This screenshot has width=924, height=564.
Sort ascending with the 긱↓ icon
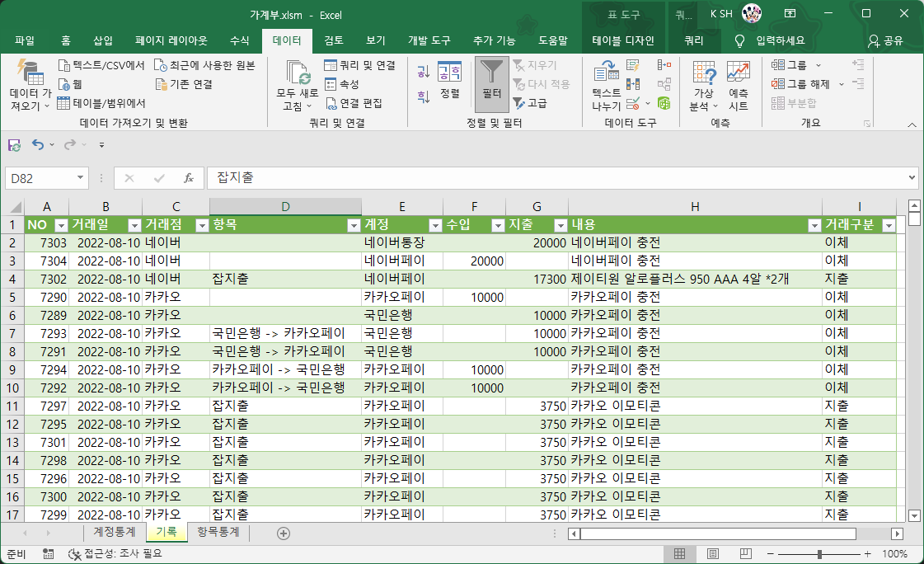coord(423,72)
